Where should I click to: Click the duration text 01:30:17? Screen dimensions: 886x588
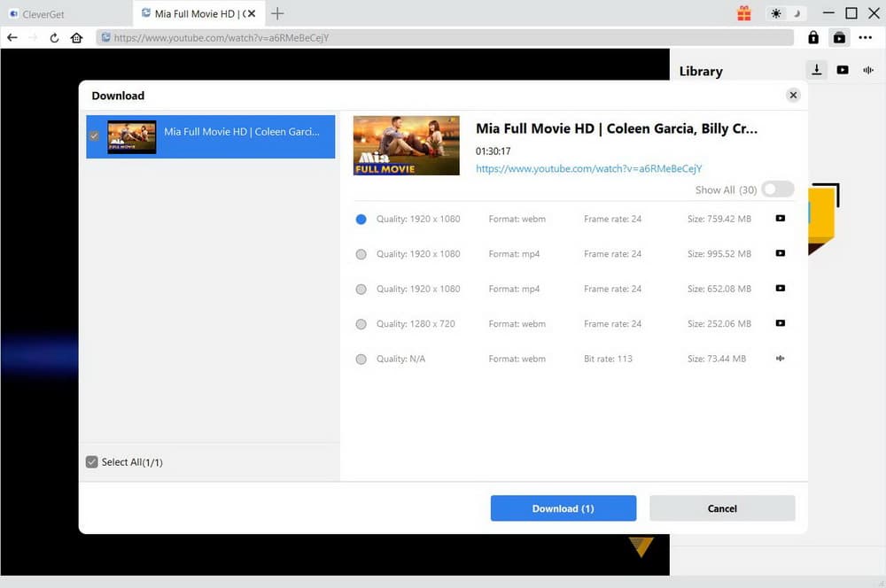(493, 151)
